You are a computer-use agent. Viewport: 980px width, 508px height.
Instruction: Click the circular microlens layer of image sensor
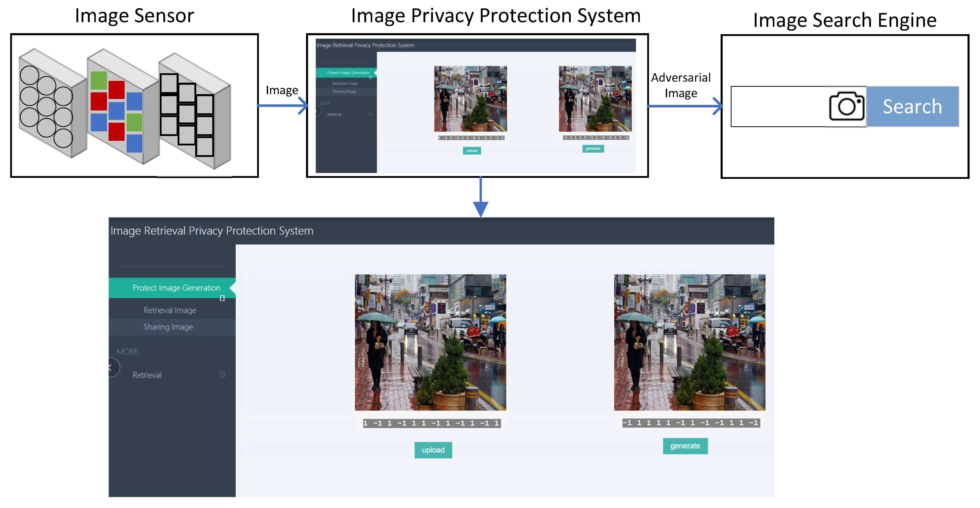point(46,107)
